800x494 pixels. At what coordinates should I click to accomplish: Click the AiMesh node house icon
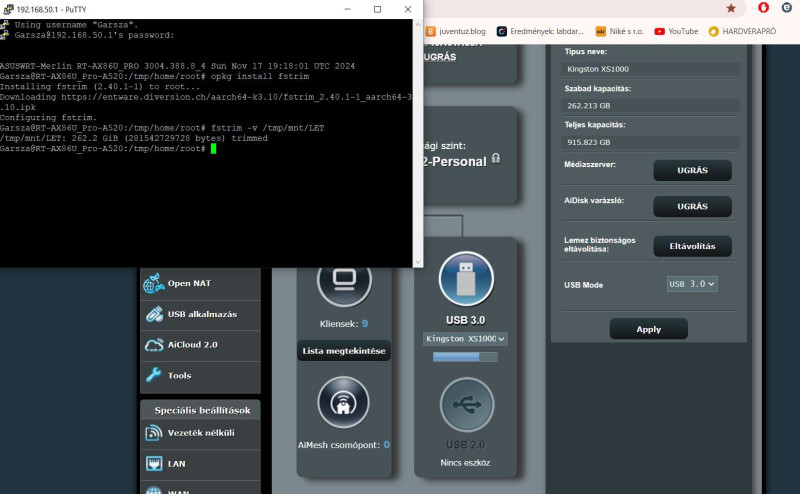[x=343, y=402]
